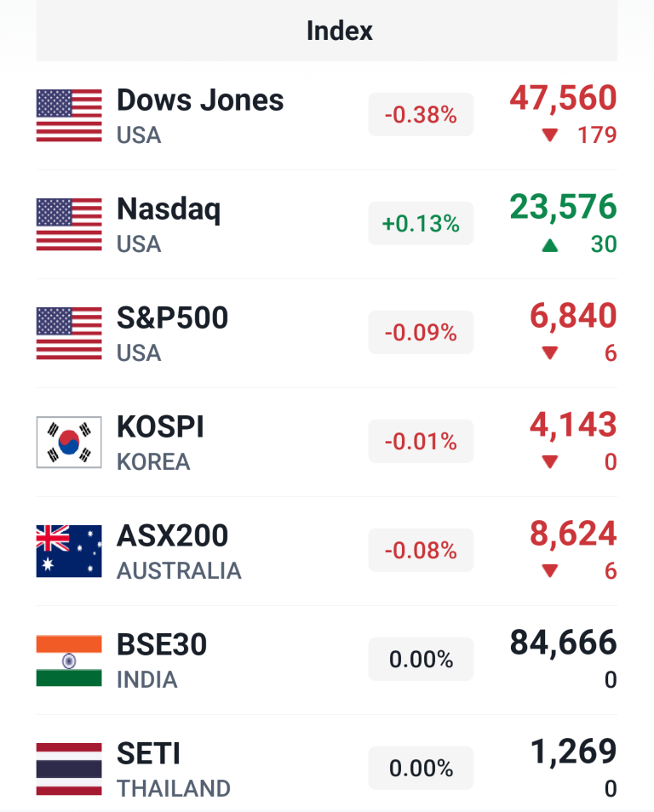The width and height of the screenshot is (654, 812).
Task: Tap the ASX200 Australia flag icon
Action: click(x=69, y=551)
